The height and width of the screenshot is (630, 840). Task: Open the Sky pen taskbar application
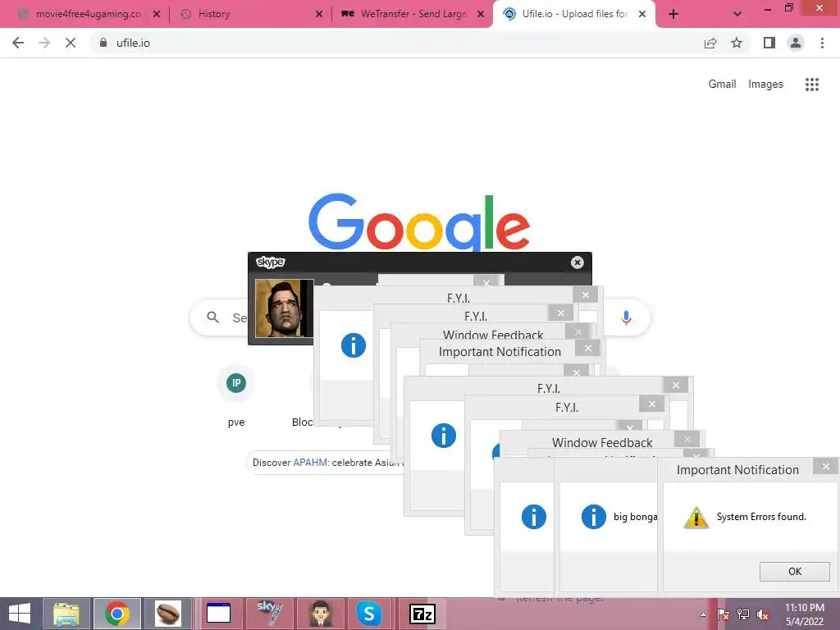(269, 614)
